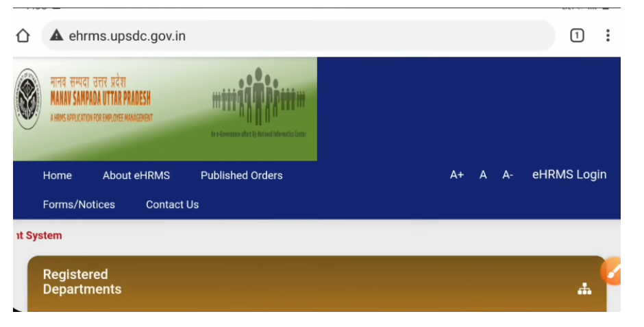Navigate to Contact Us page
644x327 pixels.
(x=172, y=205)
